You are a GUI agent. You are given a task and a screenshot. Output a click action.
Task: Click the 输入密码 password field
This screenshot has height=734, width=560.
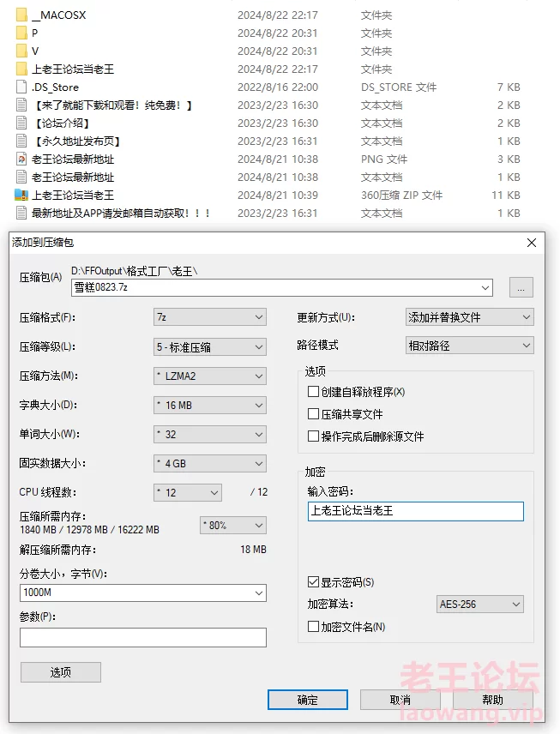[x=416, y=511]
